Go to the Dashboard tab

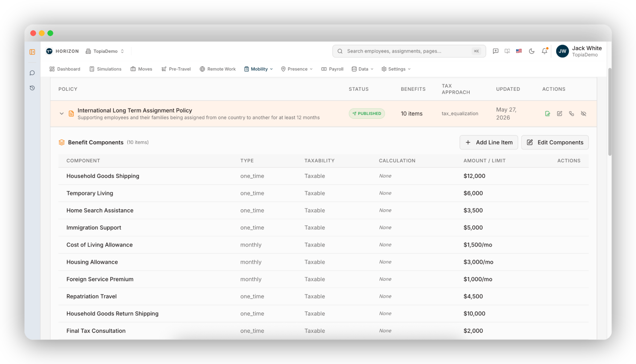[65, 69]
